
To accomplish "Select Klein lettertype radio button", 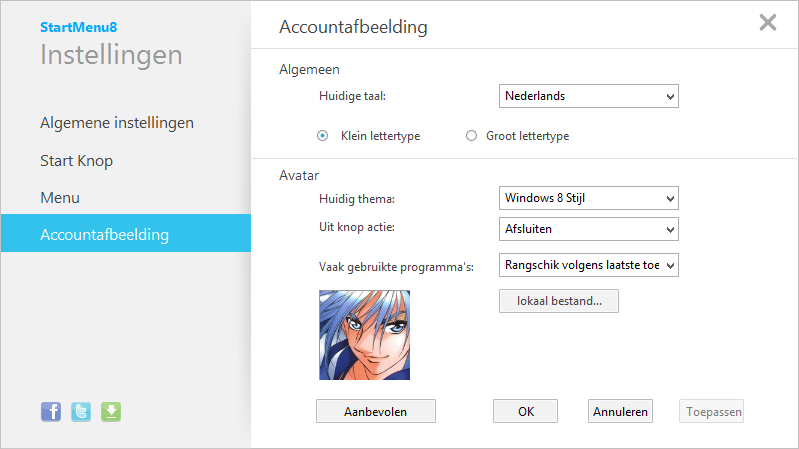I will coord(323,136).
